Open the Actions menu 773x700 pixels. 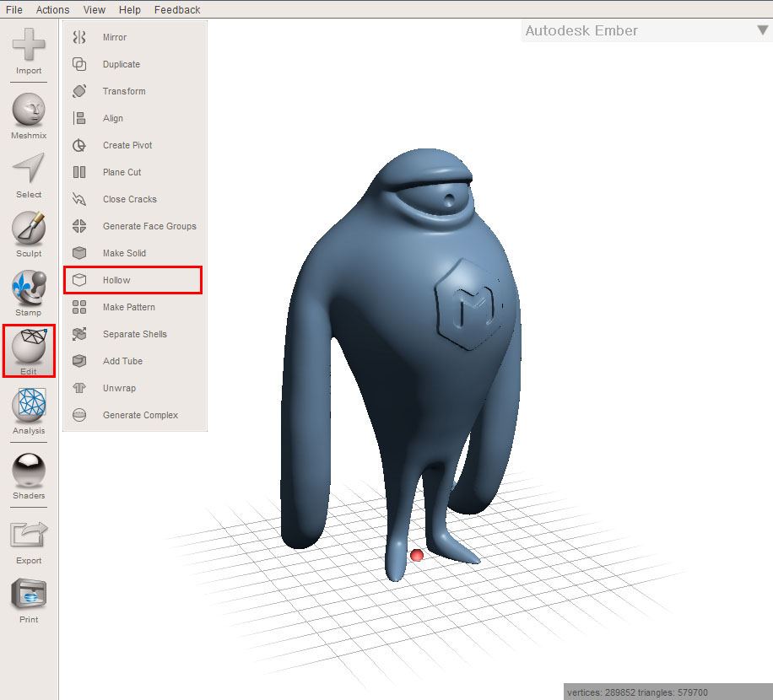(x=53, y=10)
